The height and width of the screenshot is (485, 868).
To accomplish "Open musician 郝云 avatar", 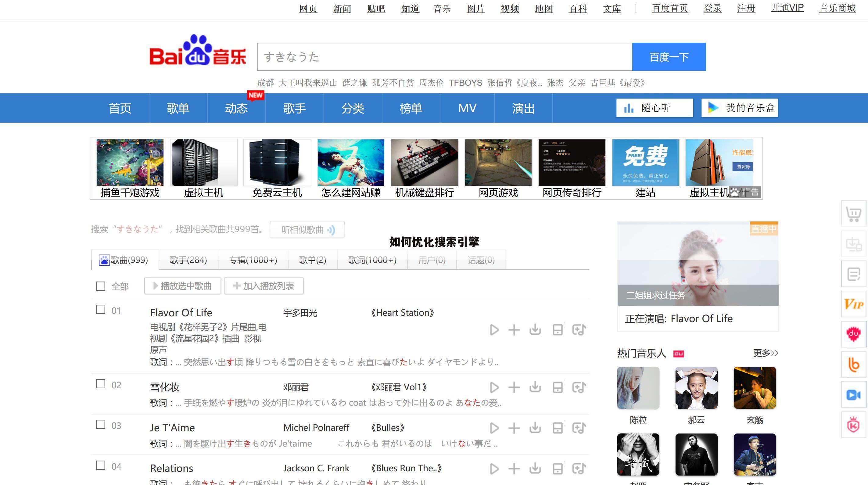I will (697, 388).
